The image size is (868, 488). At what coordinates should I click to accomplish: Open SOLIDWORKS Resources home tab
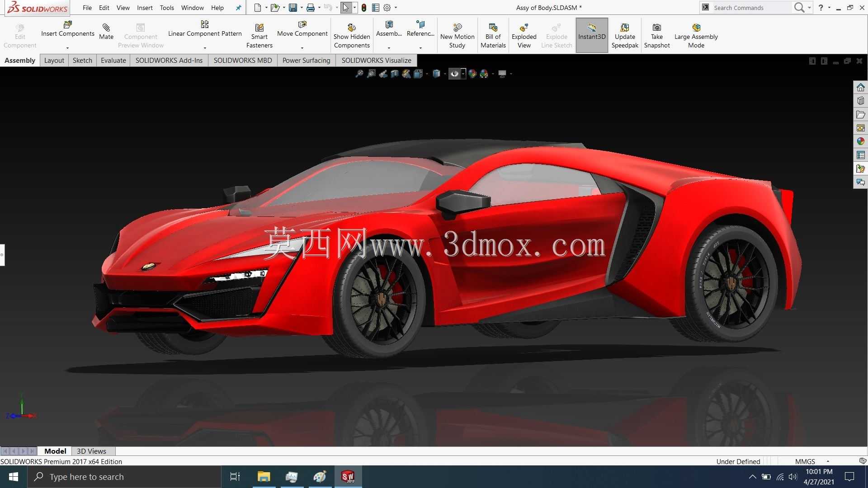point(860,87)
